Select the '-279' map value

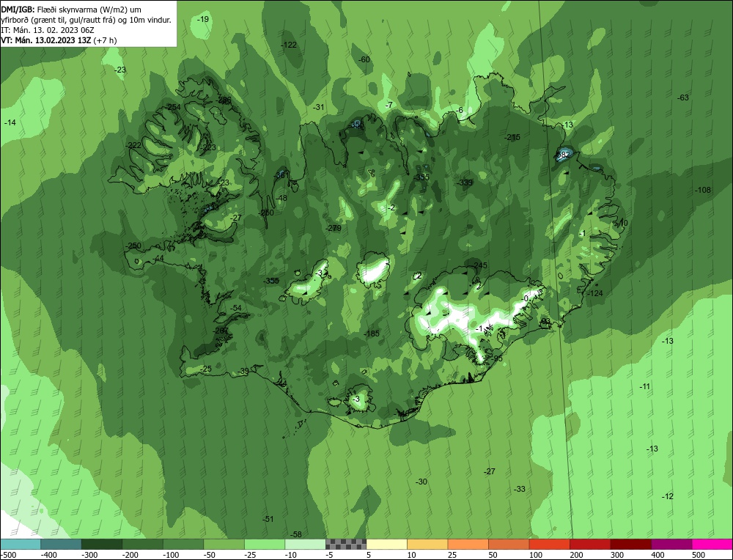(334, 228)
